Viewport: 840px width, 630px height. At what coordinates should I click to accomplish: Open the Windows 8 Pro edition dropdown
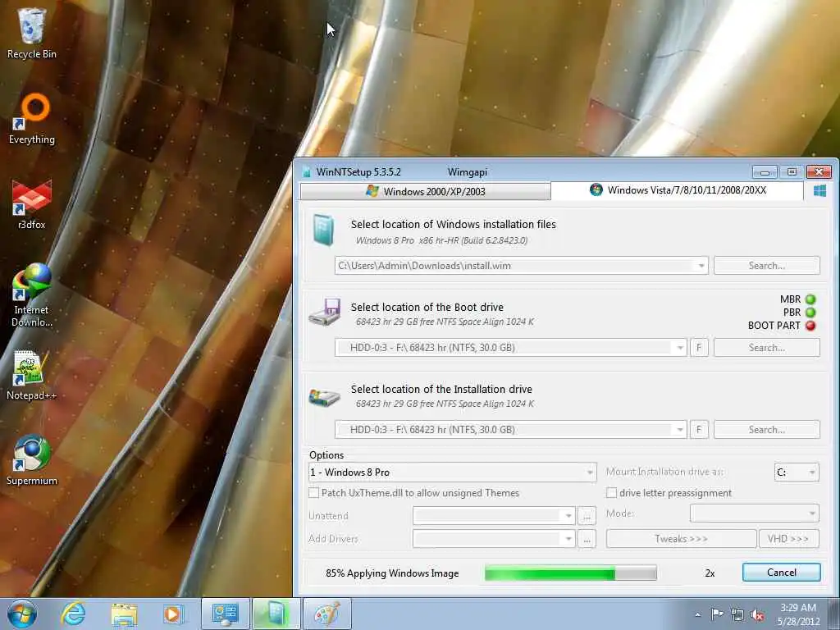[452, 472]
